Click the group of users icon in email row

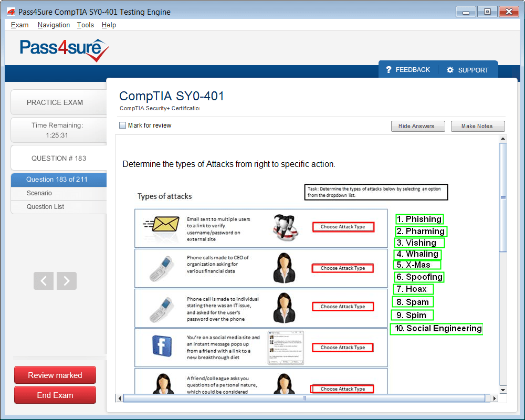tap(285, 228)
